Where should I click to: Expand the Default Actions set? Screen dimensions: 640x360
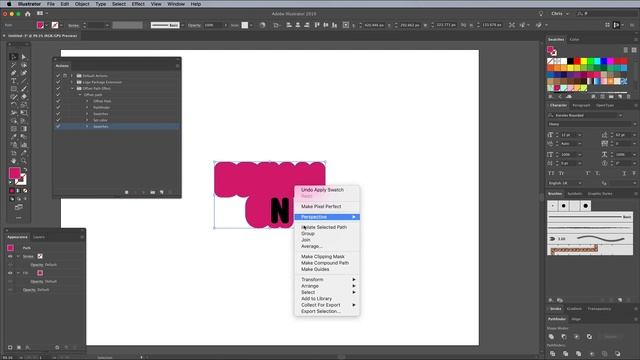coord(72,76)
